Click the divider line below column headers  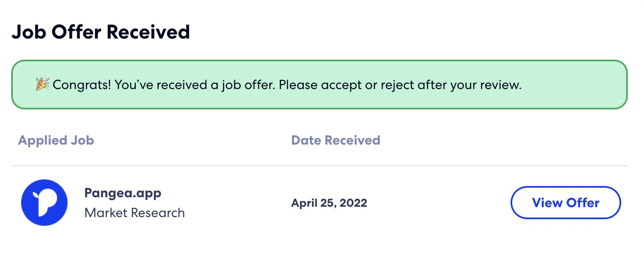(x=319, y=166)
